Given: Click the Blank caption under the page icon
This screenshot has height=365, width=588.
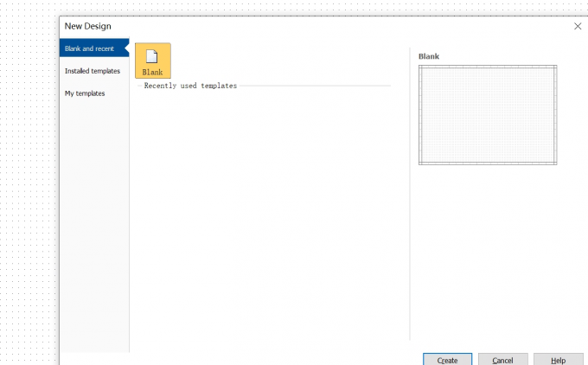Looking at the screenshot, I should [x=152, y=72].
